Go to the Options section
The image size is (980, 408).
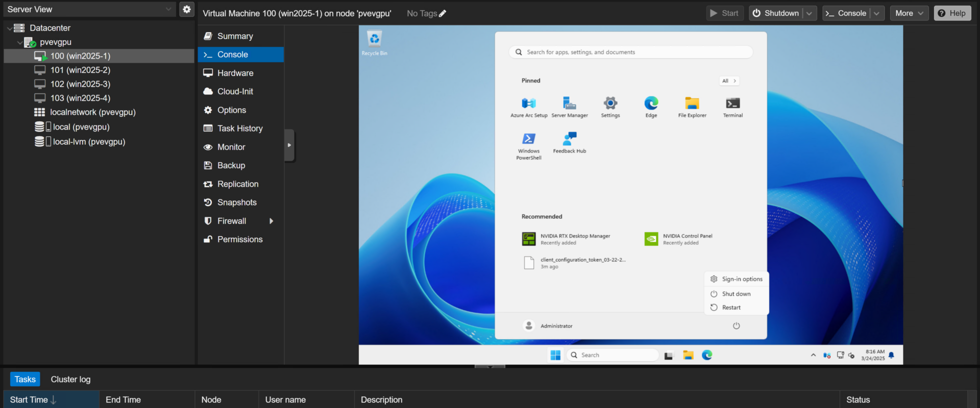tap(240, 110)
